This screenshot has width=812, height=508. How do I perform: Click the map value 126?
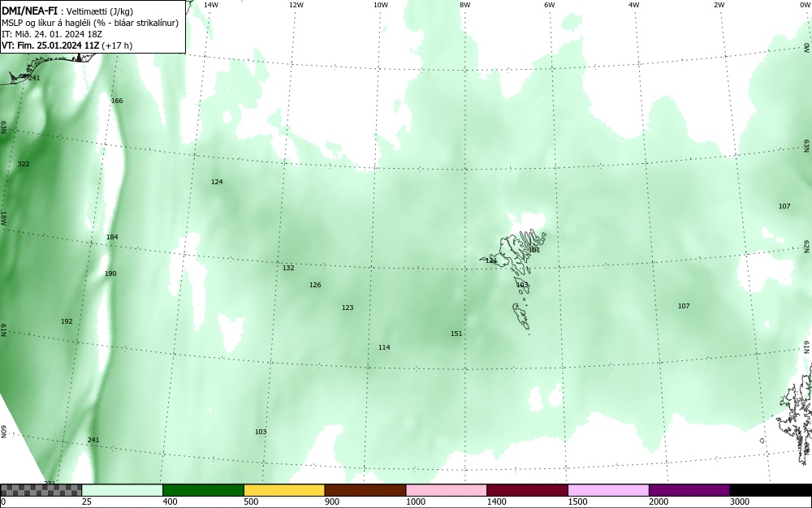click(315, 285)
